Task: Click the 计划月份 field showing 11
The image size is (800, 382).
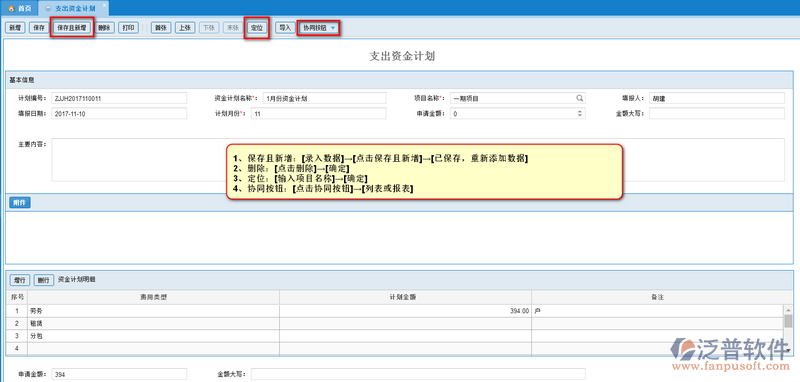Action: (x=318, y=114)
